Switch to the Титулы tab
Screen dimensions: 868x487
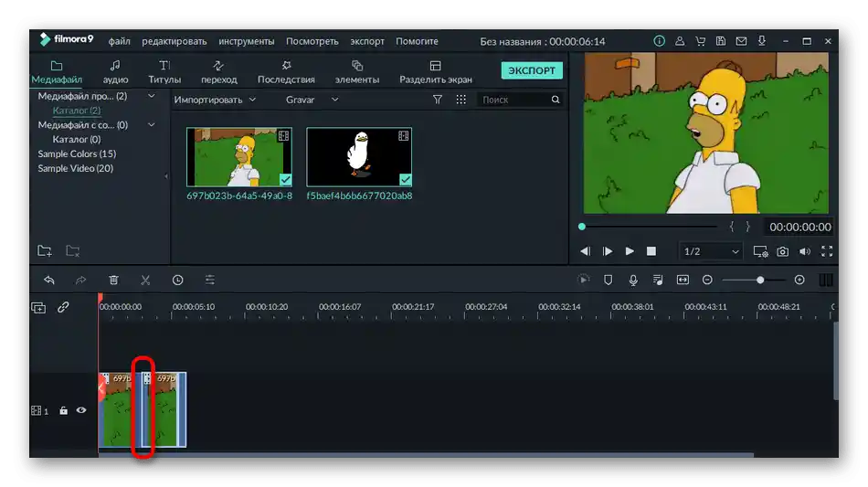click(x=164, y=72)
